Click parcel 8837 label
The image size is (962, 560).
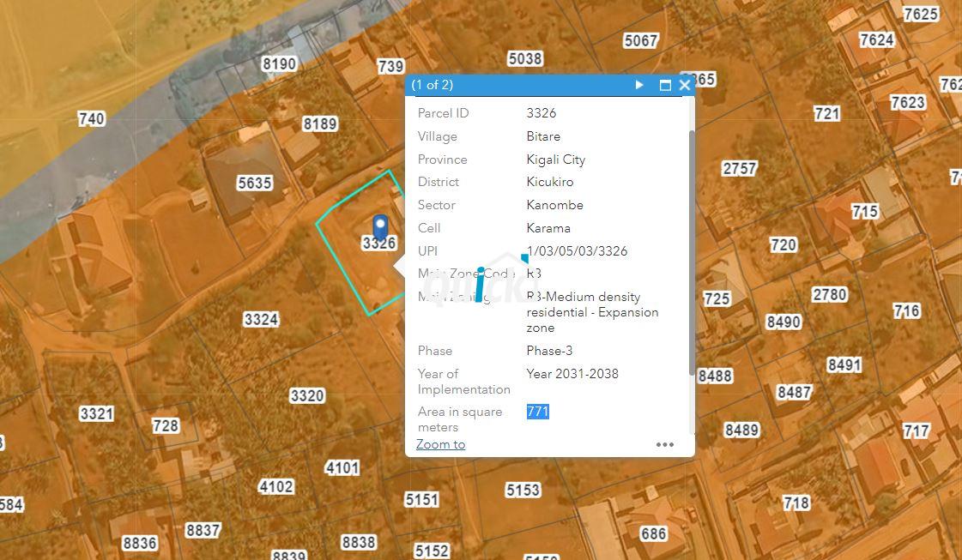[x=203, y=530]
